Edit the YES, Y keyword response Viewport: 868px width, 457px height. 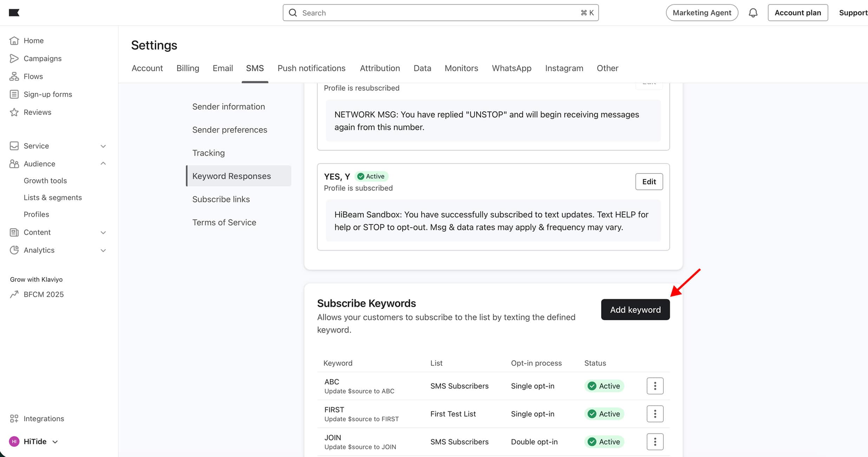pos(649,181)
